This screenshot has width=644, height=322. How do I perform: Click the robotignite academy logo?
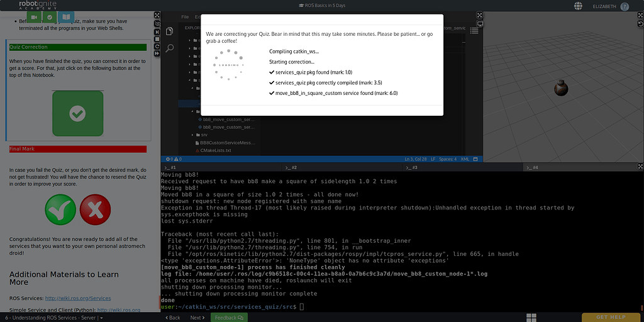point(38,5)
